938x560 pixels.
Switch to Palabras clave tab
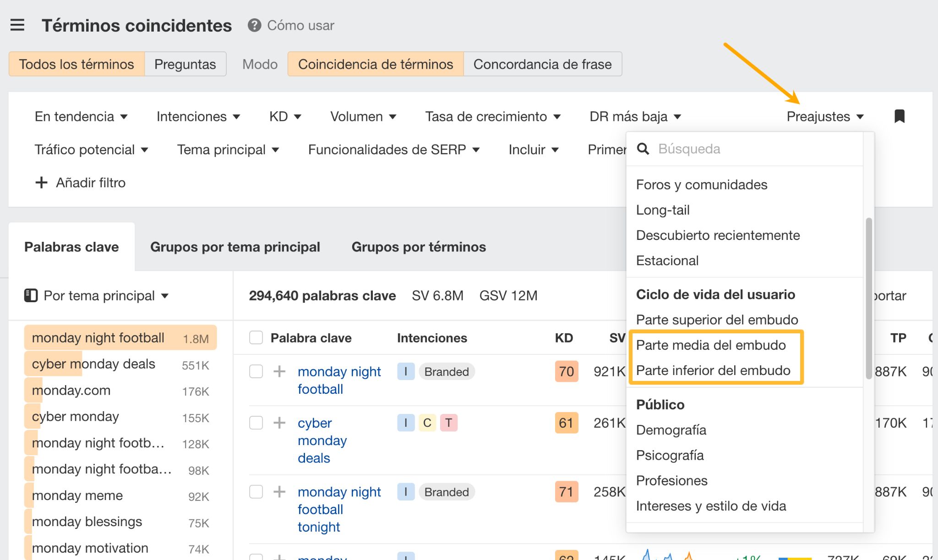click(71, 247)
